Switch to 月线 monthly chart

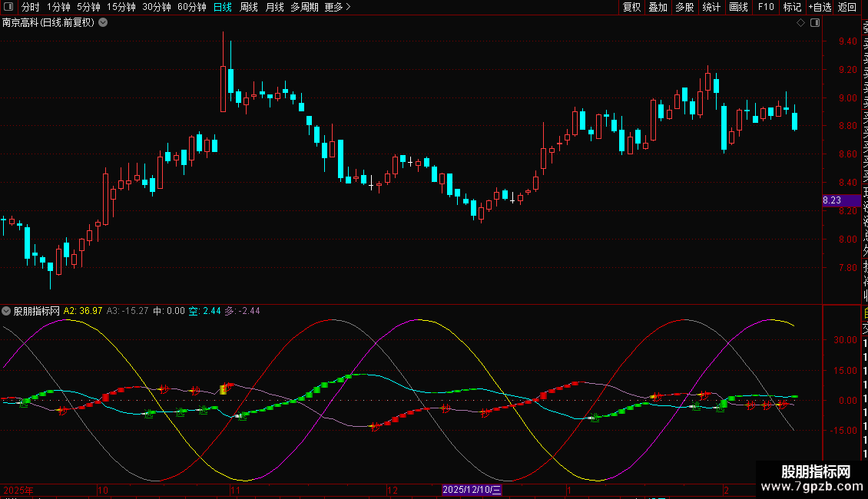pyautogui.click(x=274, y=7)
